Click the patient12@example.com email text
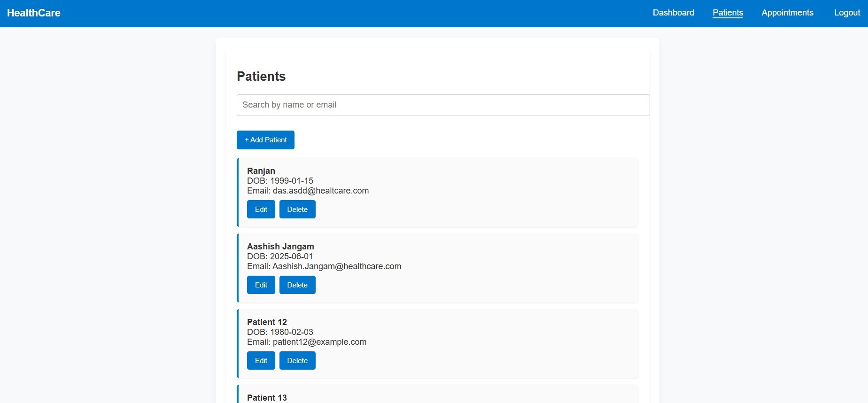This screenshot has width=868, height=403. (319, 342)
